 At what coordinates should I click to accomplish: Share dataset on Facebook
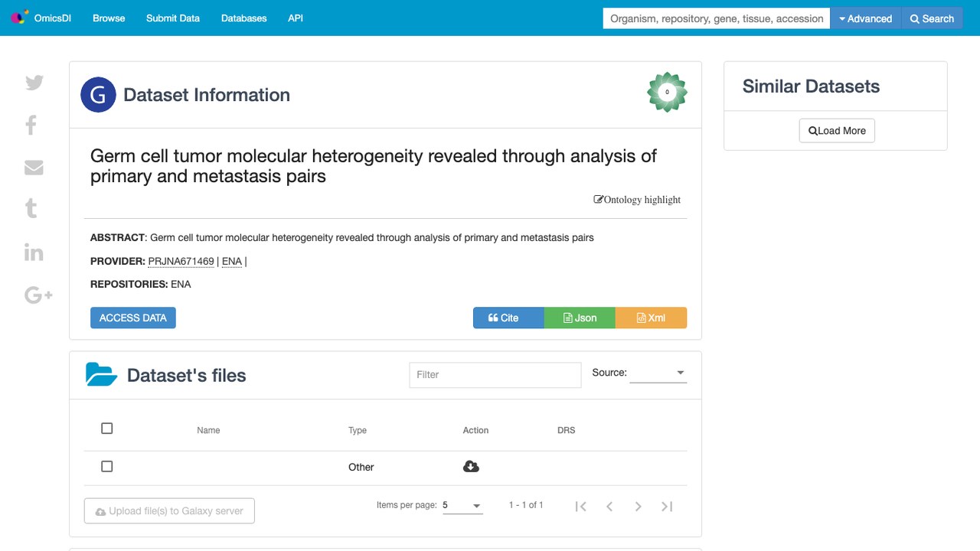(31, 125)
